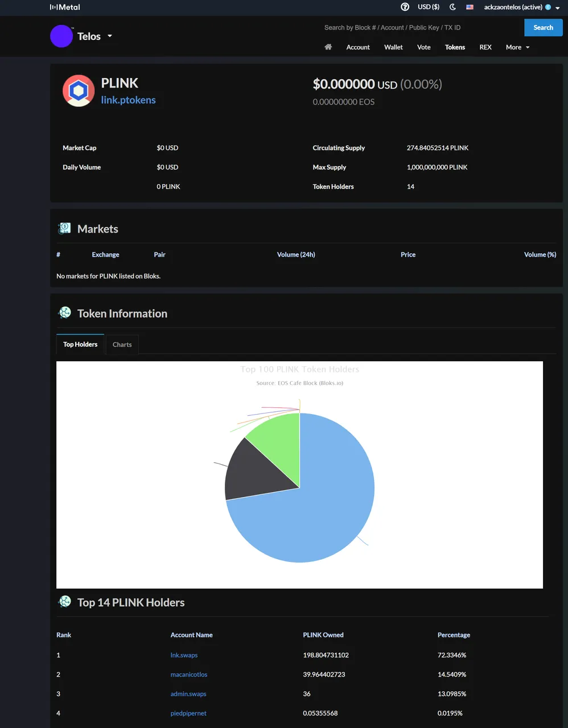Click 13.0985% percentage value
The width and height of the screenshot is (568, 728).
(452, 694)
